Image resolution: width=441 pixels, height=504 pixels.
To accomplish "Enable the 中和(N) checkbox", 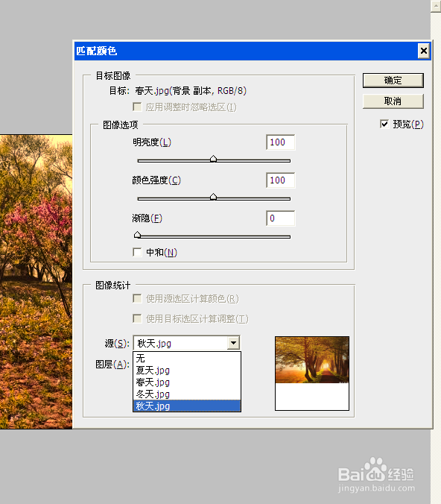I will pos(137,252).
